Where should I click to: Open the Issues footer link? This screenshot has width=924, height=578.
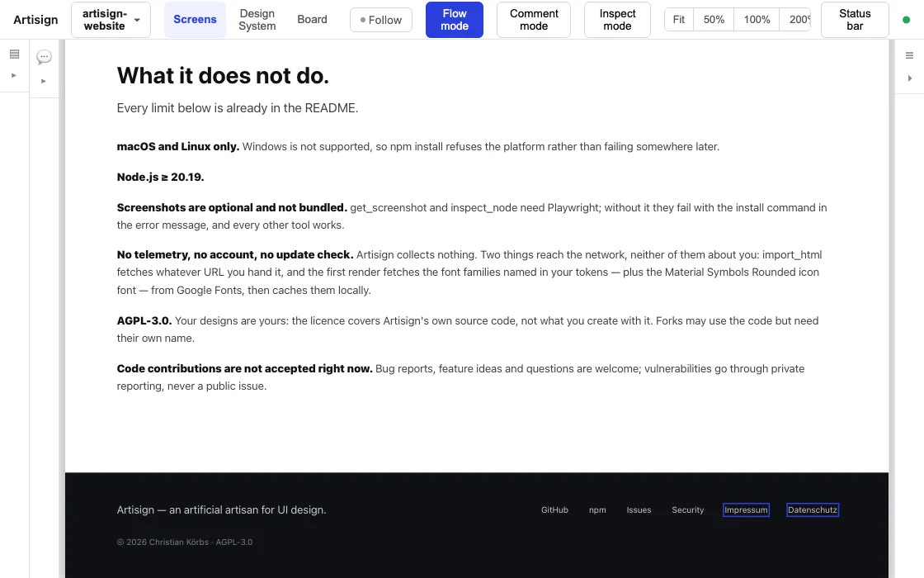(639, 510)
